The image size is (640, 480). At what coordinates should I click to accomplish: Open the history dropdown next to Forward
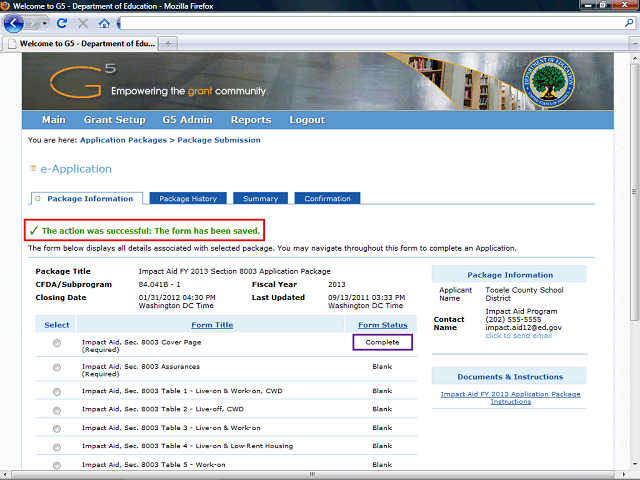pyautogui.click(x=44, y=23)
